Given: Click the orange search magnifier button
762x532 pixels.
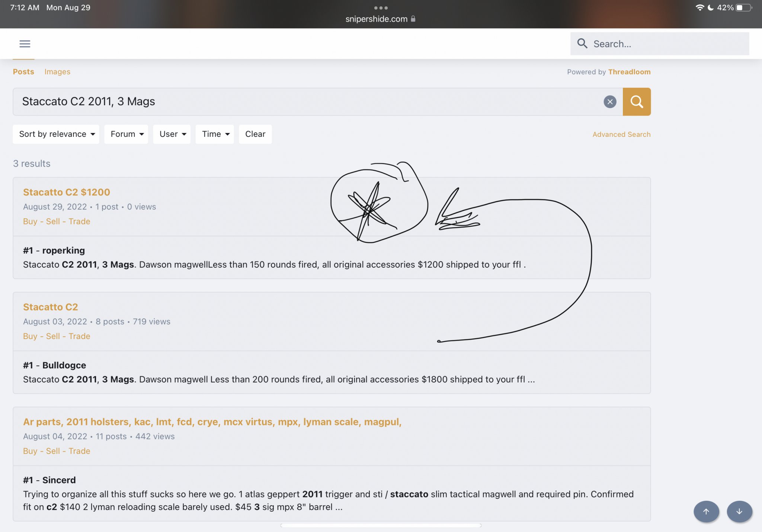Looking at the screenshot, I should point(636,102).
